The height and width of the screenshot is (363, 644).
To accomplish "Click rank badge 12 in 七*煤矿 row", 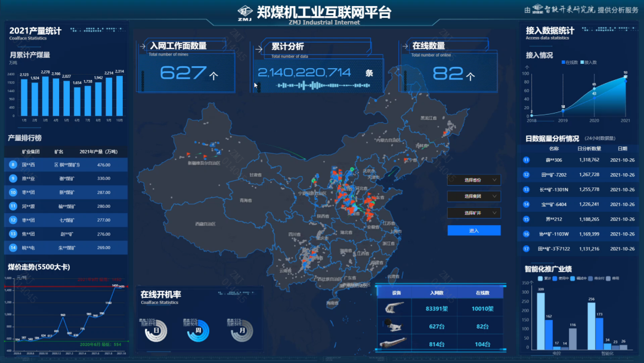I will (x=13, y=220).
